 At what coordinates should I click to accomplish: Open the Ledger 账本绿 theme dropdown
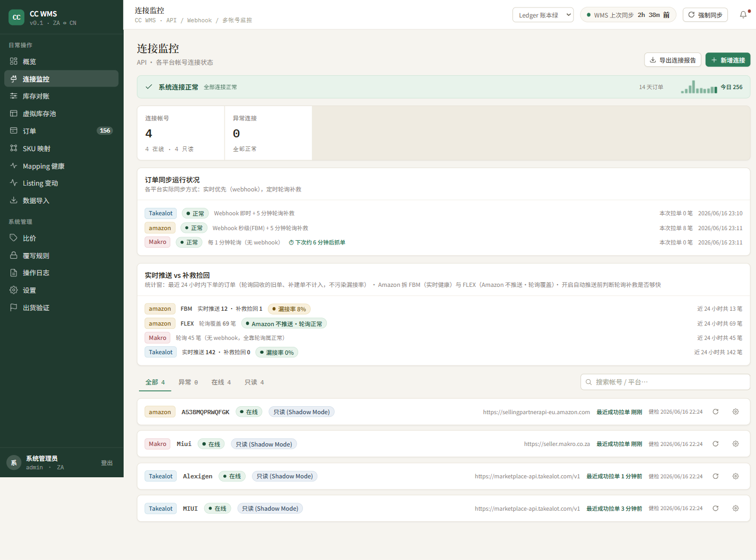pos(543,15)
